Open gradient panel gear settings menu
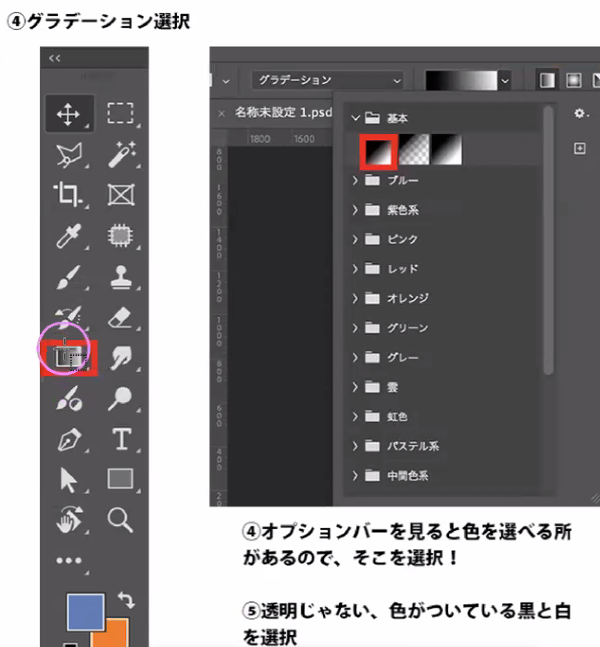 pos(579,114)
